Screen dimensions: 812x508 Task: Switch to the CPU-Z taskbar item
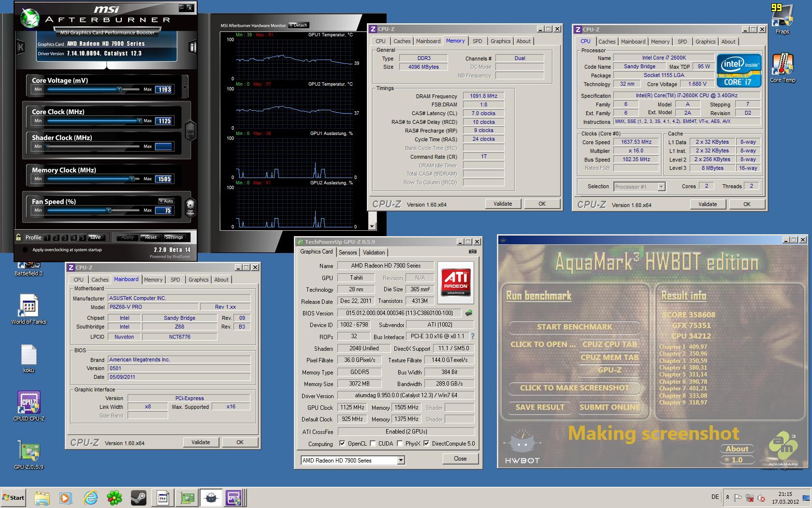tap(234, 497)
